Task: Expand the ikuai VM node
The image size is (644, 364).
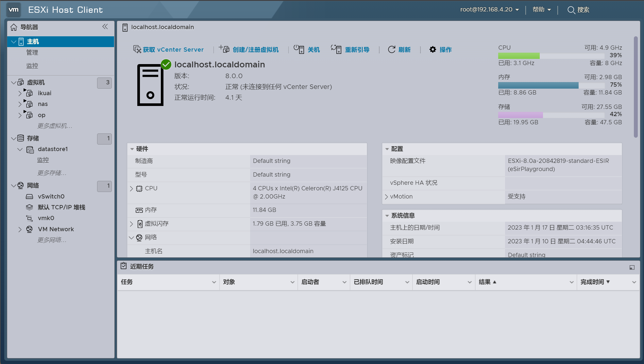Action: click(20, 93)
